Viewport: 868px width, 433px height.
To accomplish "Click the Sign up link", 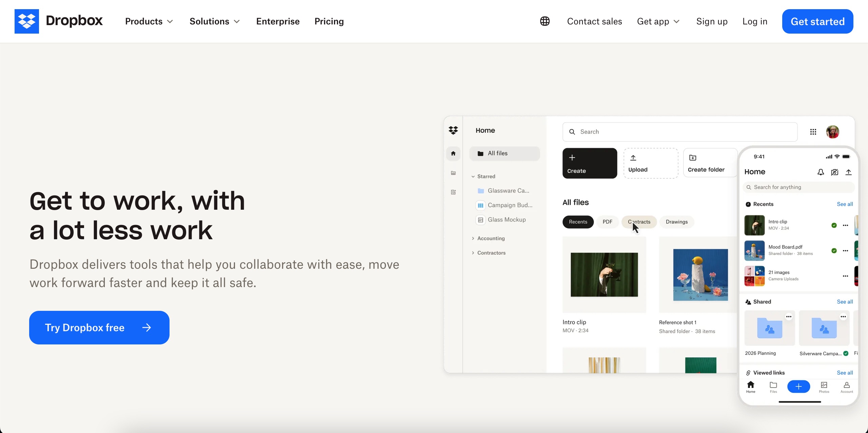I will click(712, 21).
